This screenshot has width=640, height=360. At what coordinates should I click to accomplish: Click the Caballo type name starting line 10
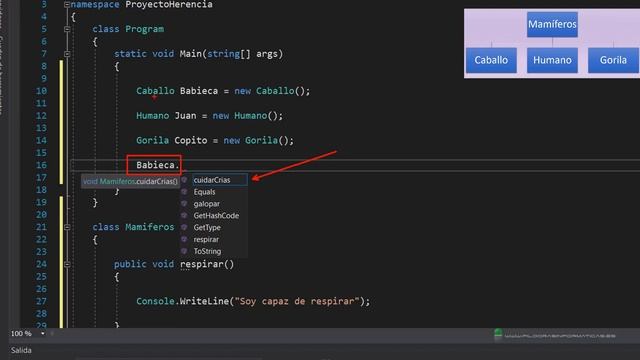pyautogui.click(x=155, y=91)
